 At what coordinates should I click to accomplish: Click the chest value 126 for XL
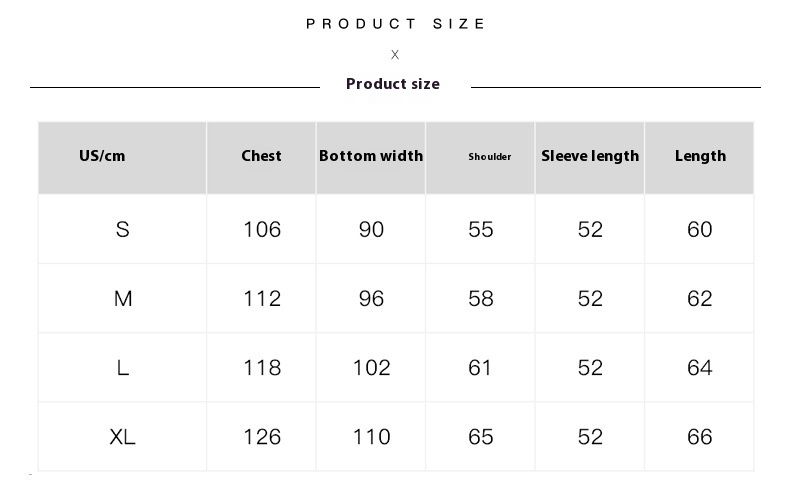262,437
